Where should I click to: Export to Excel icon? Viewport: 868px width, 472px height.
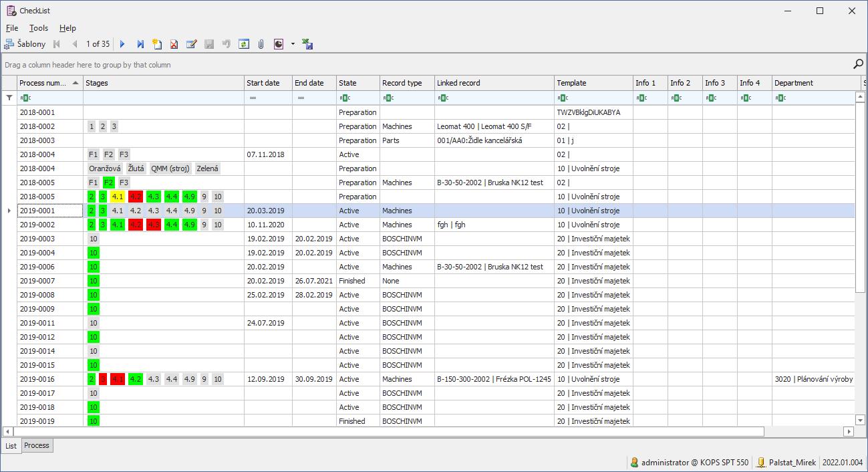[x=307, y=44]
